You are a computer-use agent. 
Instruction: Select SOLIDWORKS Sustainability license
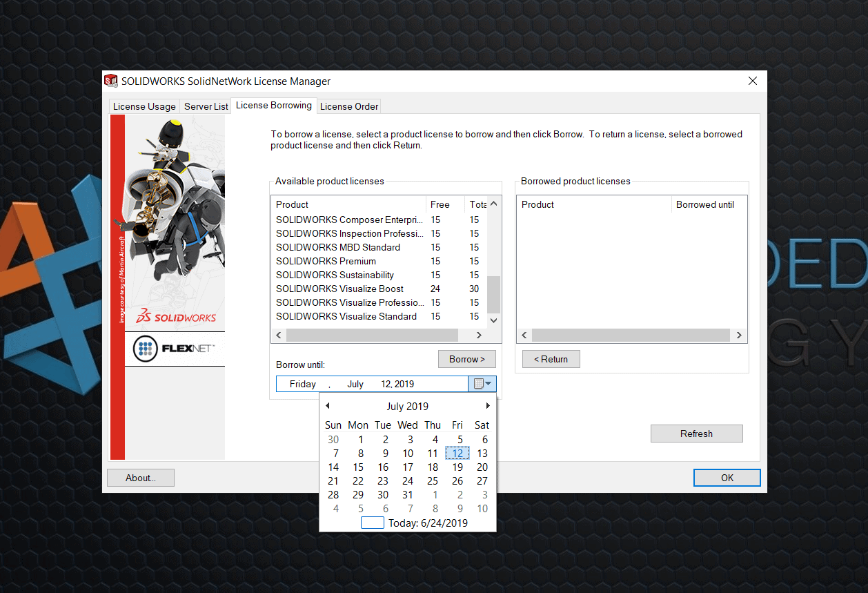coord(379,275)
